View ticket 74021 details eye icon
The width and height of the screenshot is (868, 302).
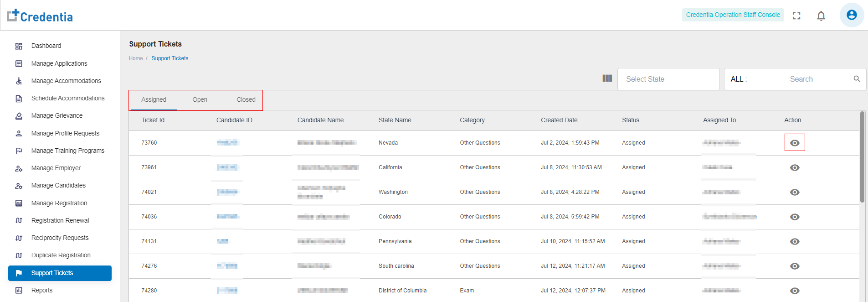(x=795, y=192)
